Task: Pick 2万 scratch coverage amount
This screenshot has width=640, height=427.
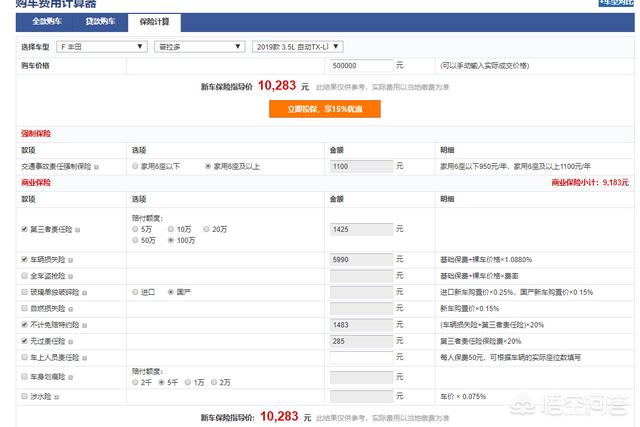Action: (214, 382)
